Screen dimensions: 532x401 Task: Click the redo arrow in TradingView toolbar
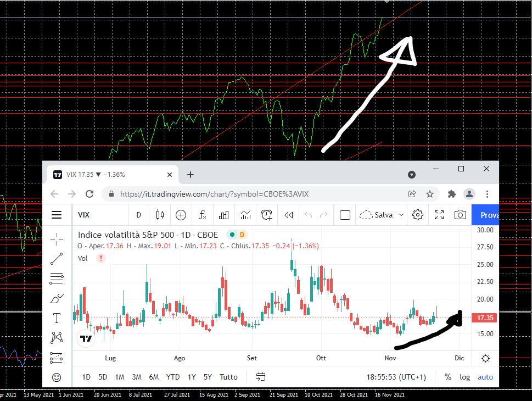324,215
